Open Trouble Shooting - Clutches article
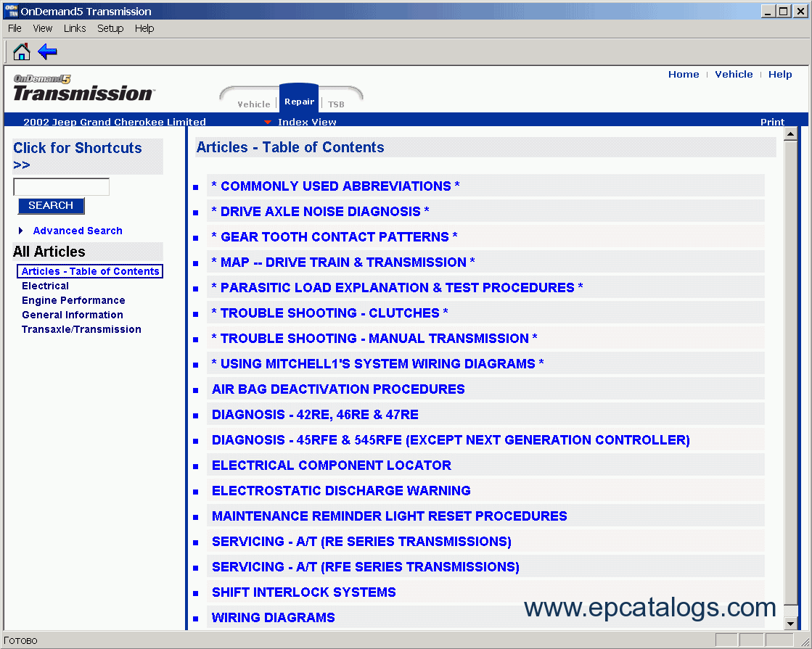The image size is (812, 649). 330,313
